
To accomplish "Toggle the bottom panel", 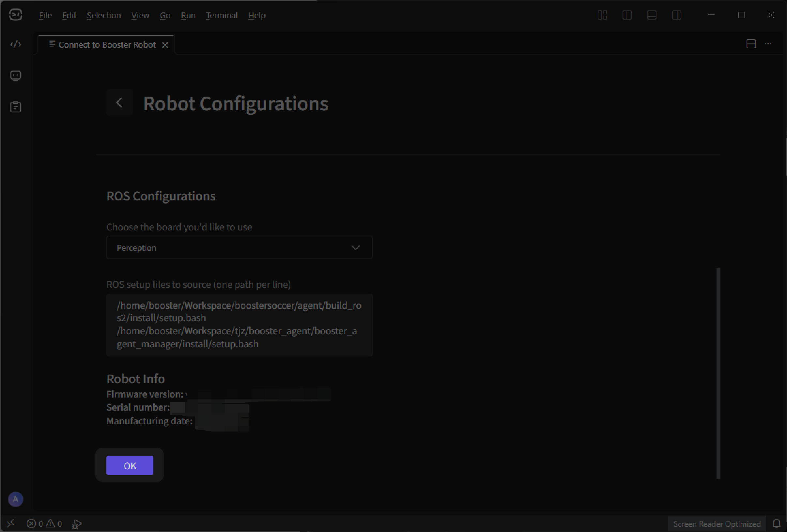I will tap(652, 15).
